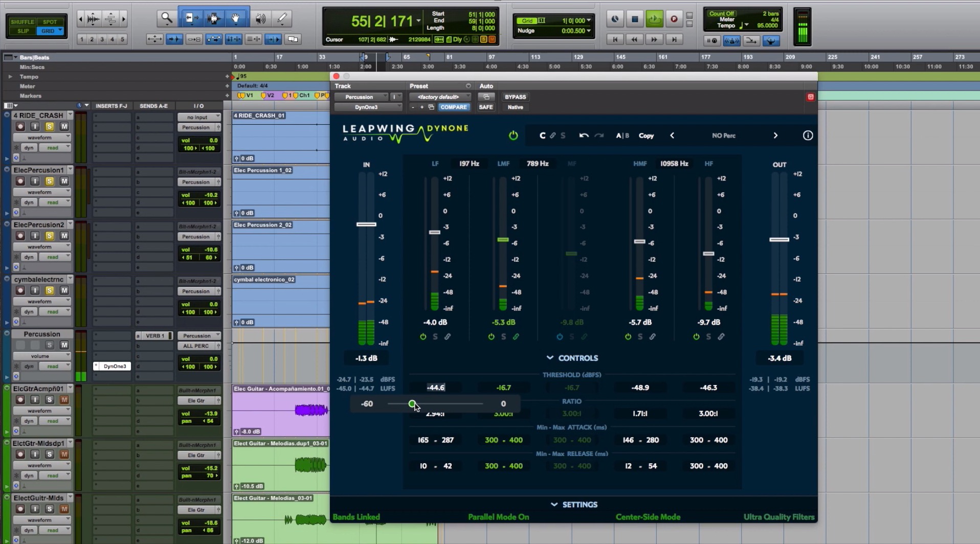The width and height of the screenshot is (980, 544).
Task: Toggle power of the LMF band
Action: tap(491, 337)
